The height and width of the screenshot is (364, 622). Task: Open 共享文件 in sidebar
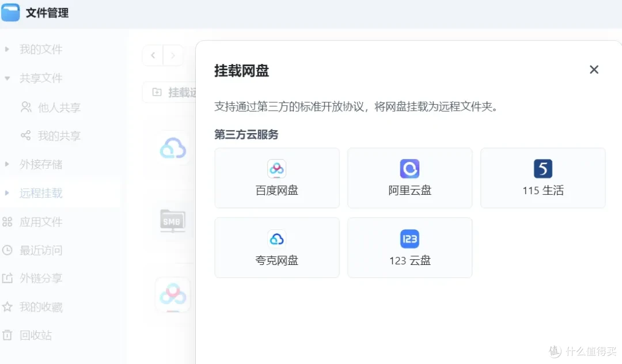tap(41, 78)
